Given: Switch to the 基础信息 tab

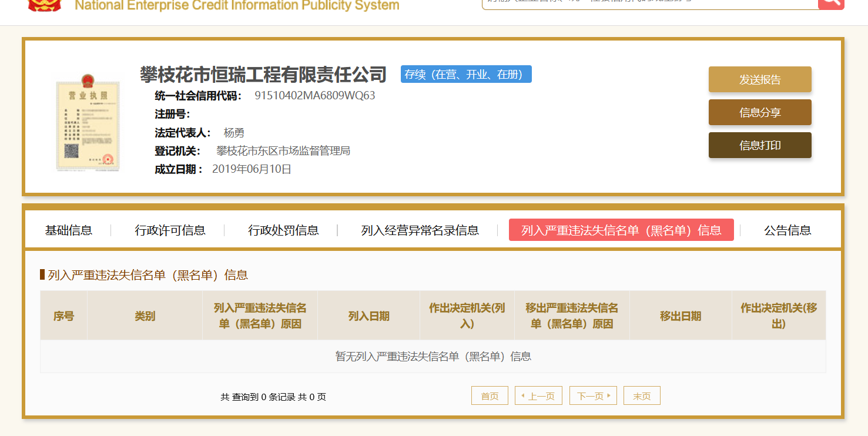Looking at the screenshot, I should pos(69,230).
